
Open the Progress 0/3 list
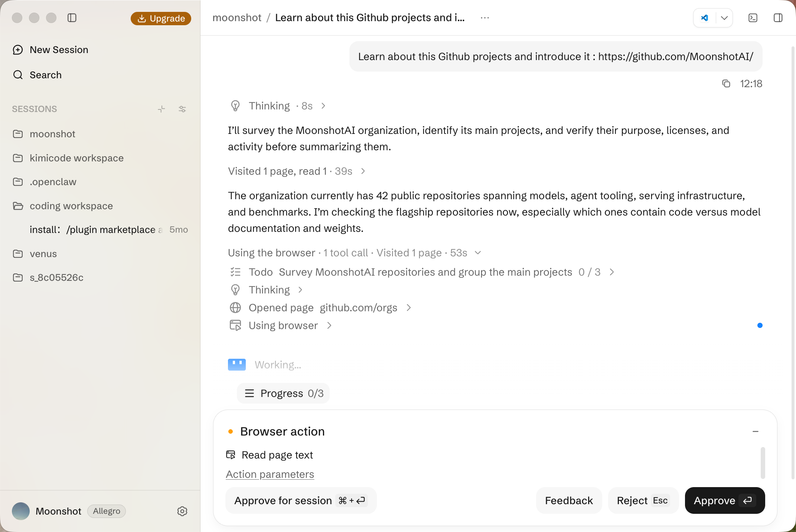[x=284, y=393]
